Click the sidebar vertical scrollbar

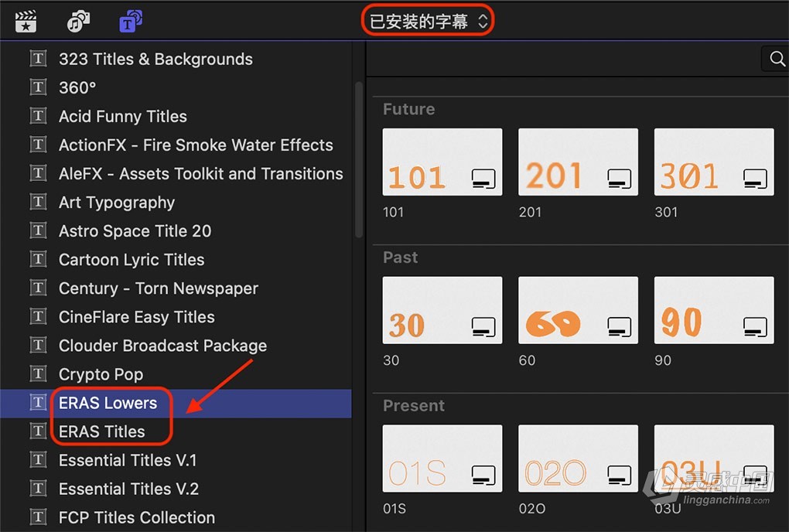pos(359,159)
